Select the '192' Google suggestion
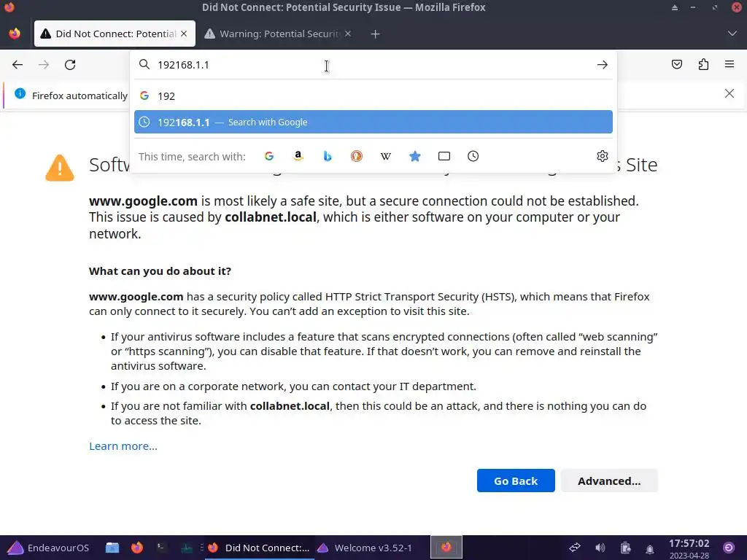 click(x=373, y=96)
